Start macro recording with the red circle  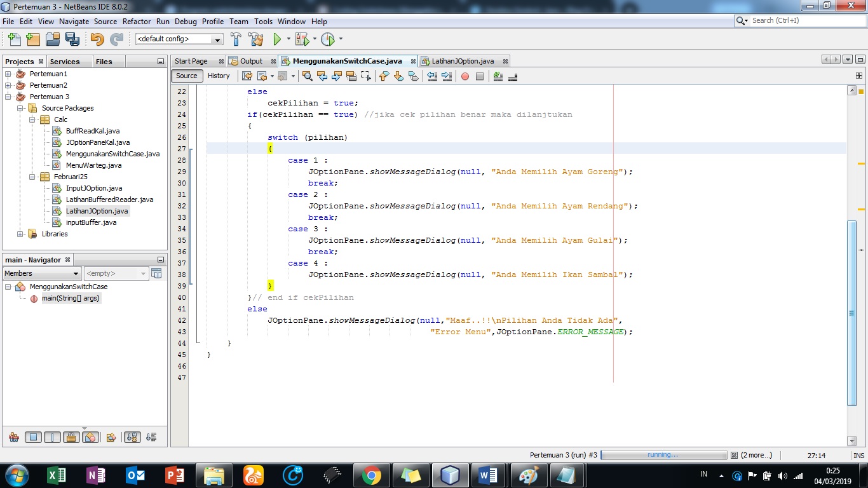pyautogui.click(x=465, y=76)
